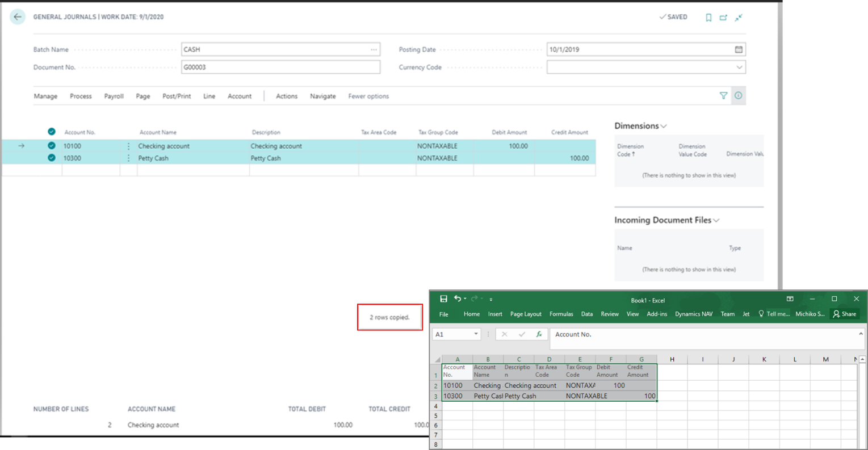The height and width of the screenshot is (450, 868).
Task: Click the Share button in Excel
Action: click(x=844, y=314)
